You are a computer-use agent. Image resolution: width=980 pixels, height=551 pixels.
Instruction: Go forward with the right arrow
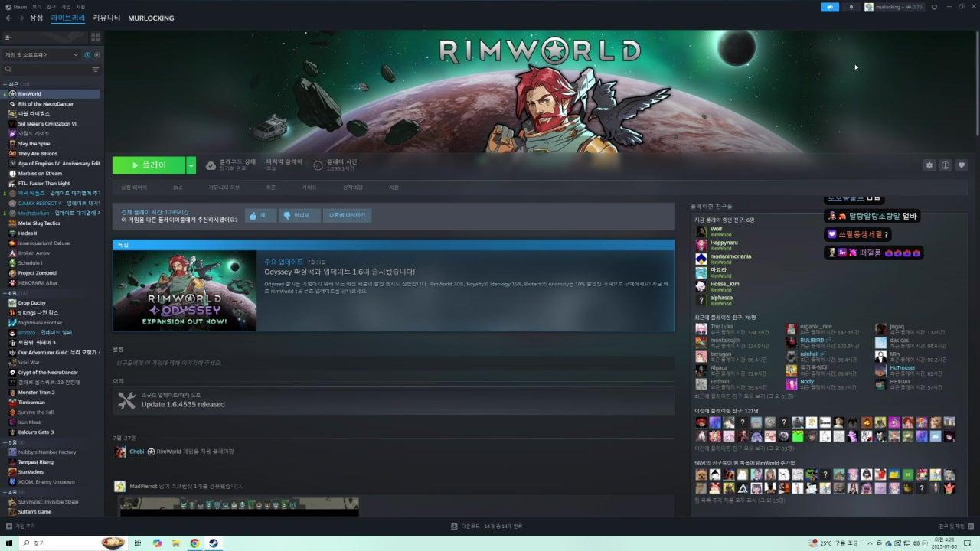point(20,18)
